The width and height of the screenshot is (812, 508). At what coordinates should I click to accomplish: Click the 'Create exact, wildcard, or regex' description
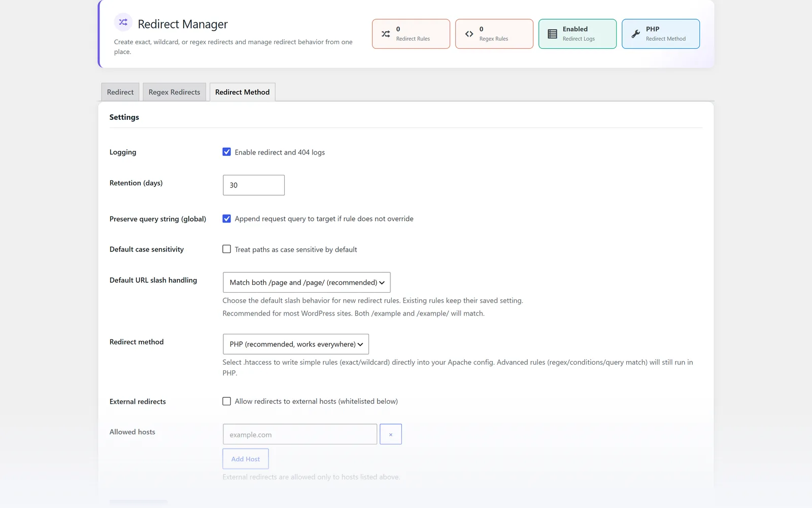(x=233, y=47)
